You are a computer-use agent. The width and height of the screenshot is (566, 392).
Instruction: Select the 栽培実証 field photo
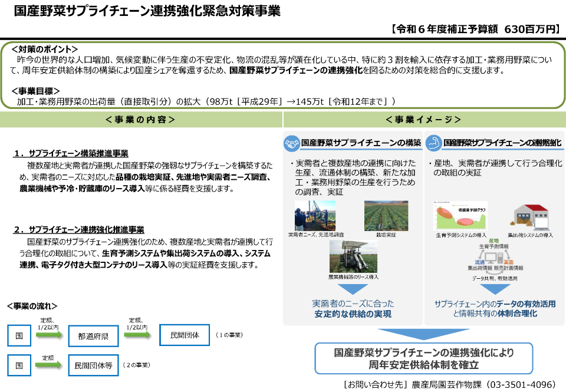point(386,216)
